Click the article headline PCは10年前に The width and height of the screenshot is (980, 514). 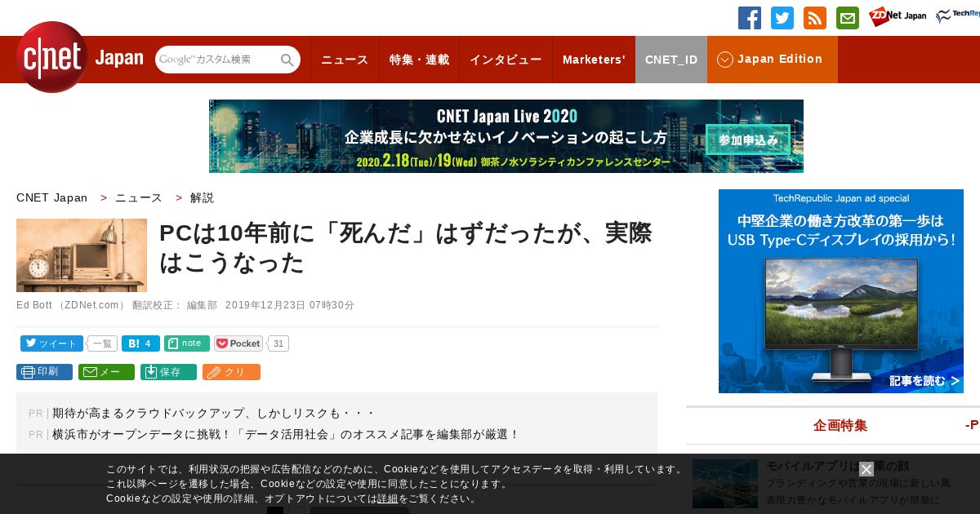click(406, 248)
